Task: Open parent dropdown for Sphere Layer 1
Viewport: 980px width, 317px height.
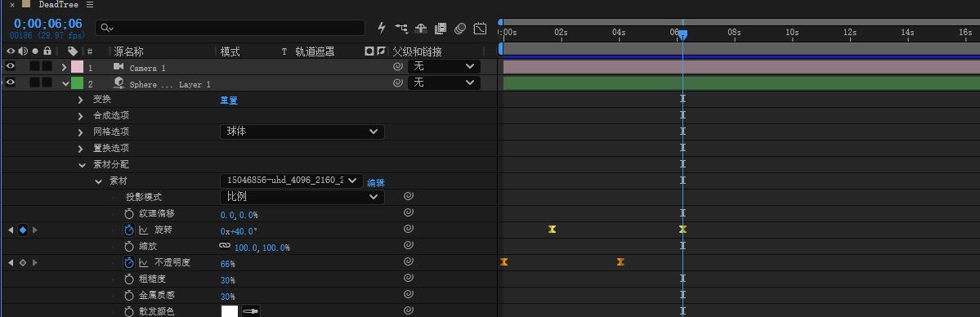Action: point(445,83)
